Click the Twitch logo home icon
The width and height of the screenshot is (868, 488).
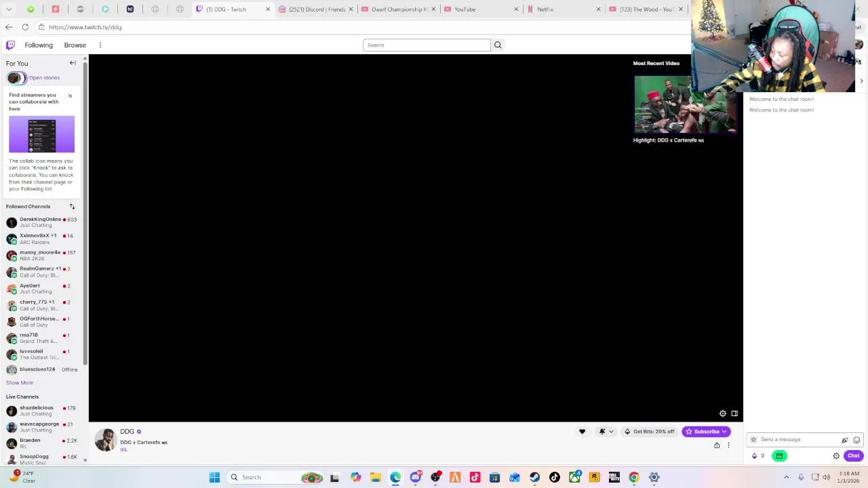pyautogui.click(x=10, y=45)
